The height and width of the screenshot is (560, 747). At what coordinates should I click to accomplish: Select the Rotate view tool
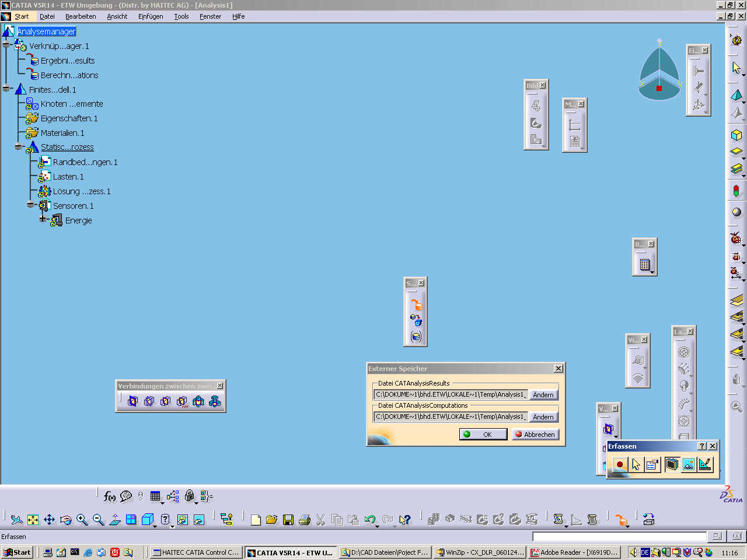[x=66, y=519]
